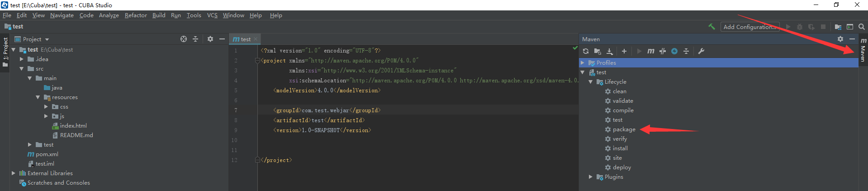Fold the project tag in gutter

257,61
